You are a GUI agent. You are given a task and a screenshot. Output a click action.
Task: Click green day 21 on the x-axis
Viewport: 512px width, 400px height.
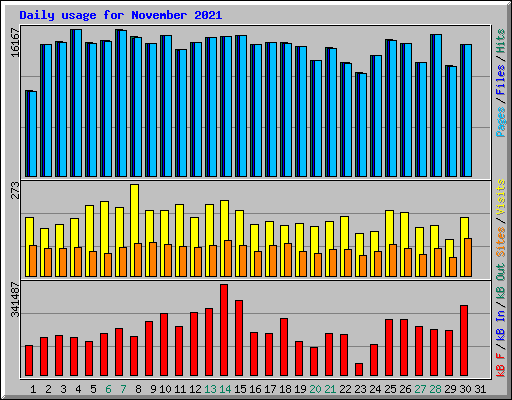coord(330,389)
